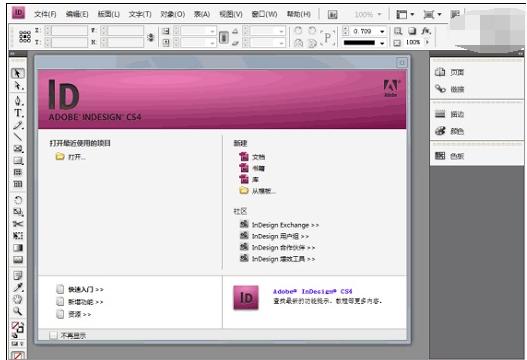Screen dimensions: 527x360
Task: Select the Rectangle Frame tool
Action: click(18, 149)
